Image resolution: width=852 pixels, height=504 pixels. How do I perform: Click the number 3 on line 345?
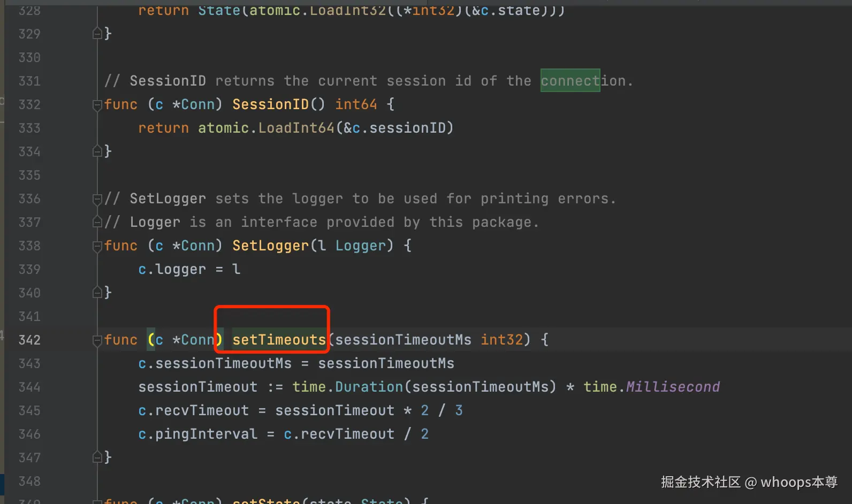(x=459, y=410)
